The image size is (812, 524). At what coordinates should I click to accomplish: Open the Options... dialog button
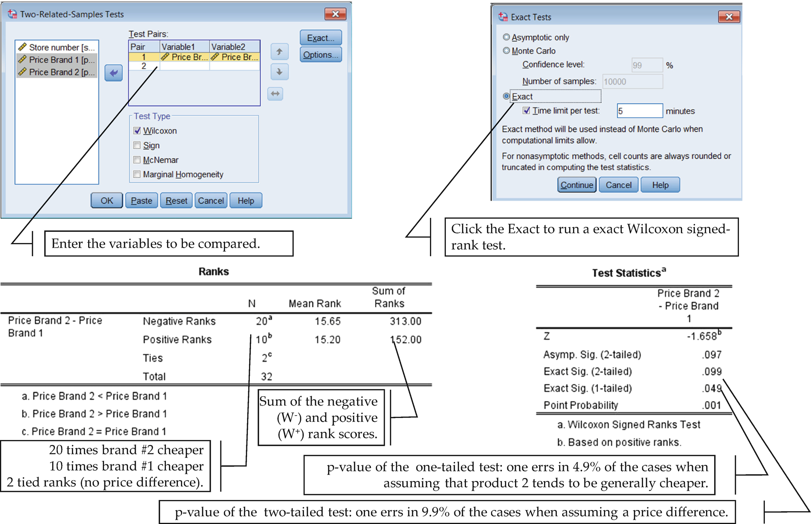click(x=320, y=55)
